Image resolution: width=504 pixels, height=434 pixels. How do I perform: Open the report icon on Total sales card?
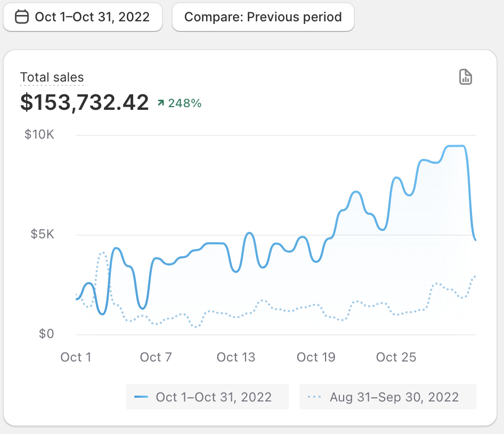pyautogui.click(x=465, y=77)
